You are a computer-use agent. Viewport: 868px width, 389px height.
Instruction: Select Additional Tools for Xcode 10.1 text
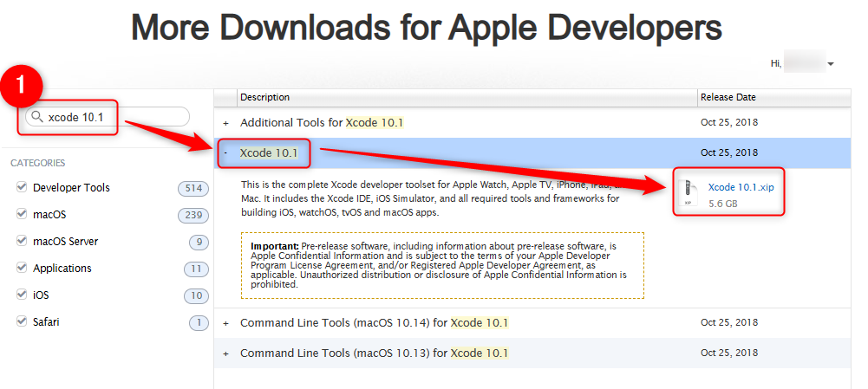click(322, 122)
